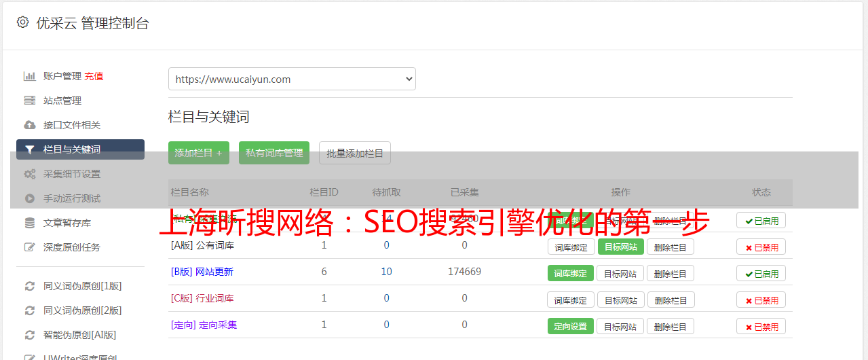868x360 pixels.
Task: Toggle 已禁用 status for [C版] 行业词库
Action: [x=761, y=300]
